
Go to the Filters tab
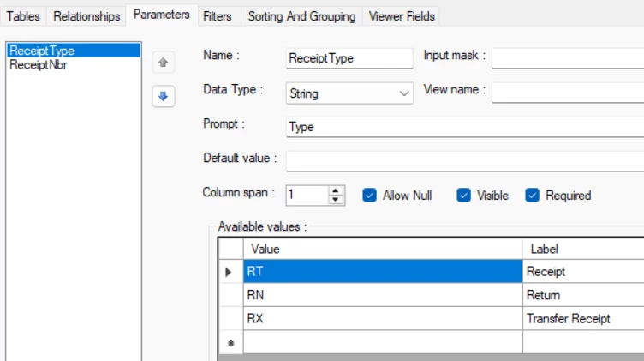[x=218, y=16]
